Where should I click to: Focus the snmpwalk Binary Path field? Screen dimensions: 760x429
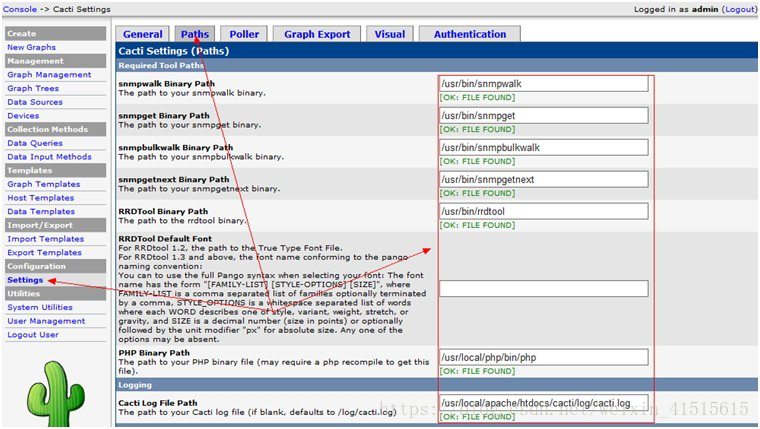(x=543, y=84)
